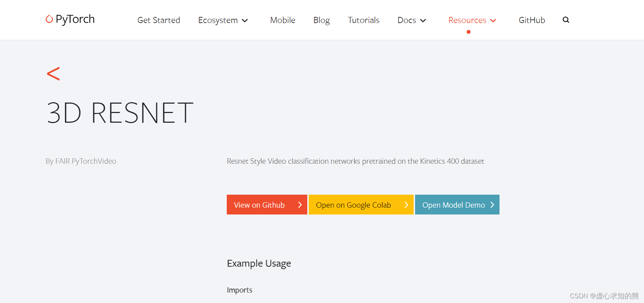
Task: Go to the Mobile nav item
Action: click(x=282, y=20)
